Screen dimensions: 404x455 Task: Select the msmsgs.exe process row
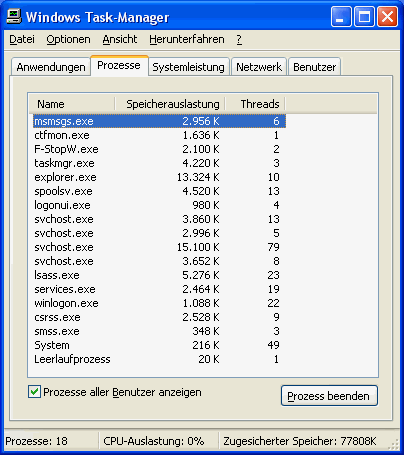click(x=159, y=121)
